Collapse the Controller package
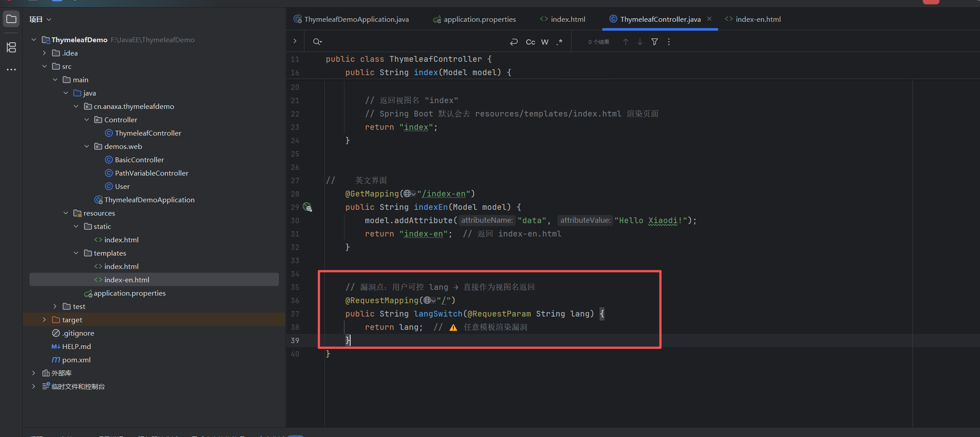 pos(87,120)
